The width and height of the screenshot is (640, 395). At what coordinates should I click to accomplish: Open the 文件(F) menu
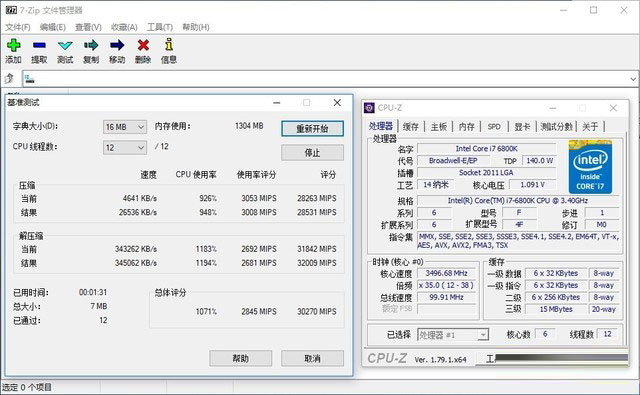pyautogui.click(x=18, y=27)
